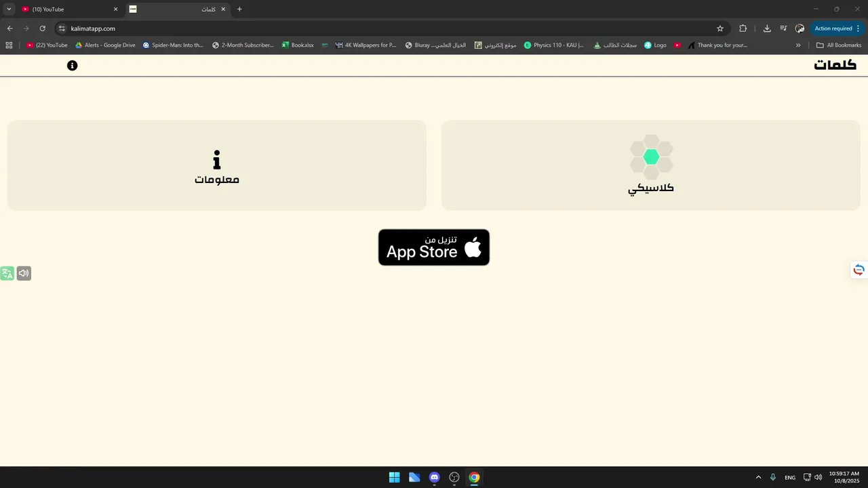Open Thank you for your... bookmark

[x=717, y=45]
